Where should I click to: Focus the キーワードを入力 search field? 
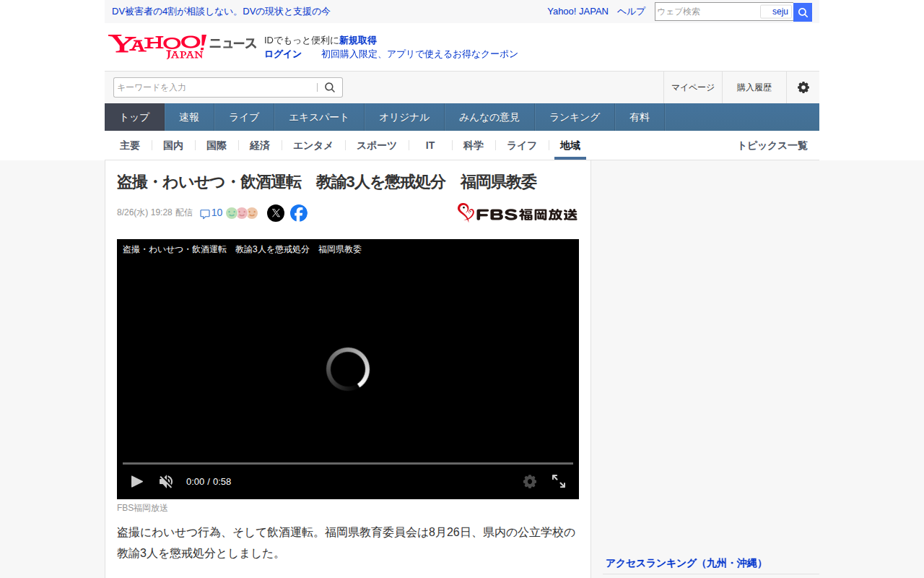click(x=215, y=87)
